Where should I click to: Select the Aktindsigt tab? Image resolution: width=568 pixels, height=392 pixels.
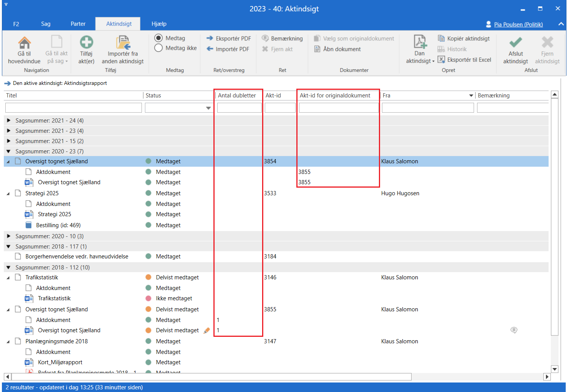click(x=119, y=24)
